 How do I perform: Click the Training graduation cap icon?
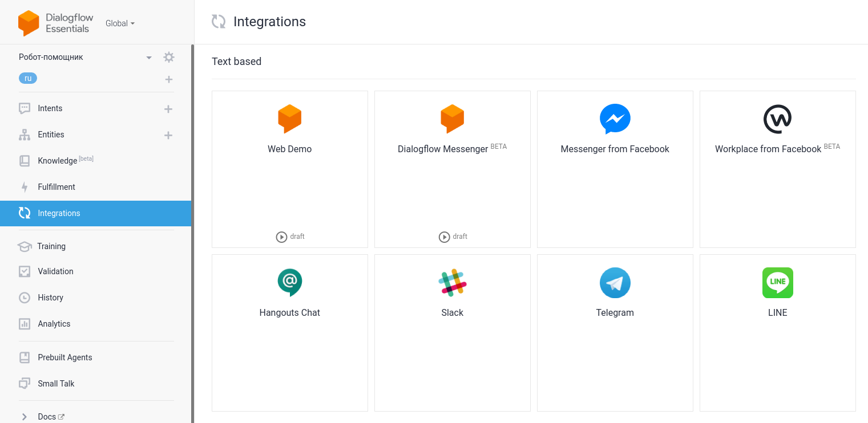point(25,246)
